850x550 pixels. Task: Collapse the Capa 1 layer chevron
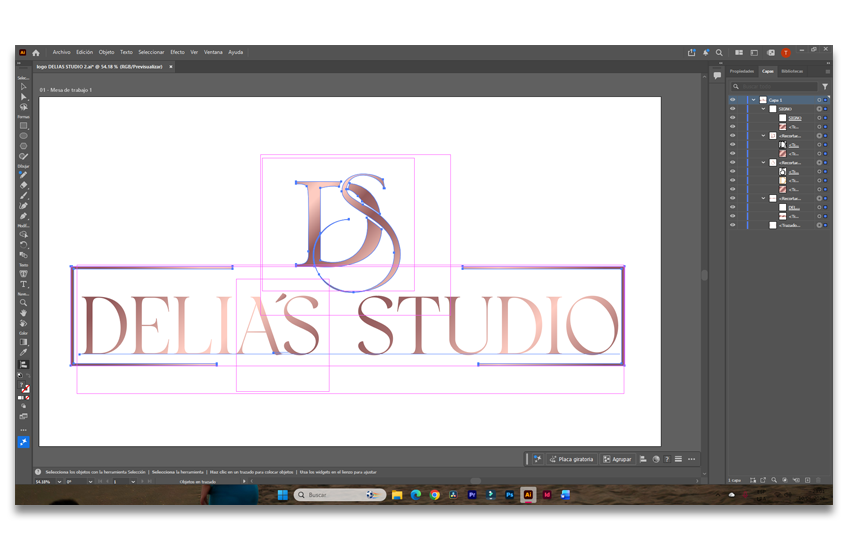(x=754, y=100)
